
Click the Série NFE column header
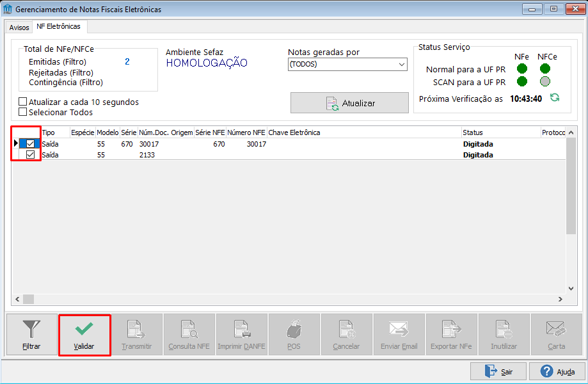pos(210,132)
